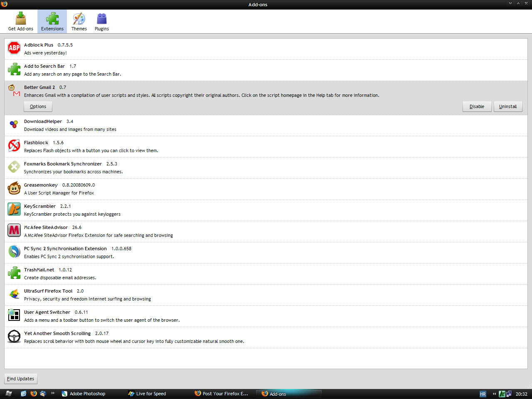Viewport: 532px width, 399px height.
Task: Disable the Better Gmail 2 extension
Action: (x=477, y=107)
